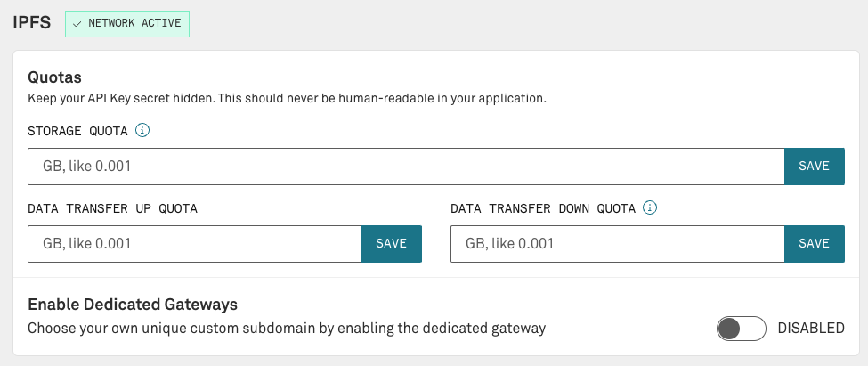Save the Data Transfer Up Quota
The height and width of the screenshot is (366, 868).
click(392, 244)
